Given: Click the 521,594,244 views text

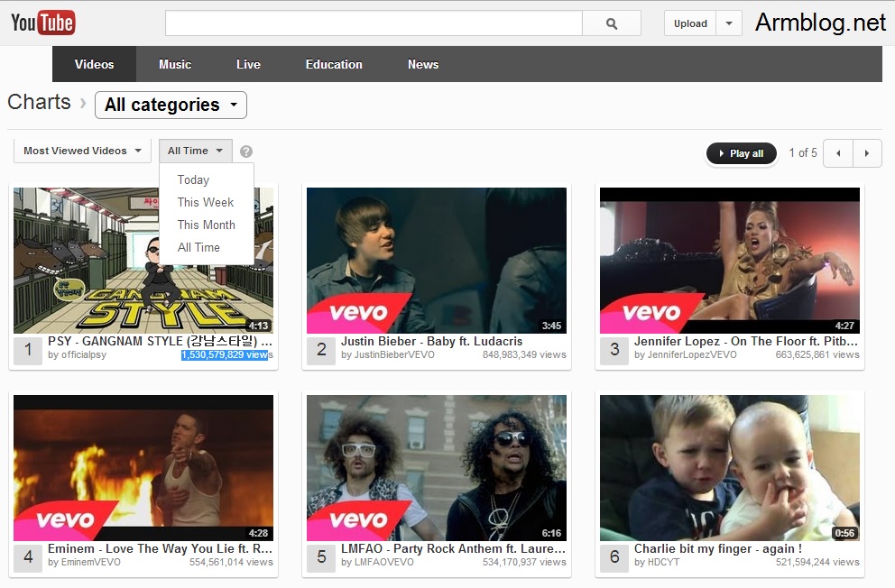Looking at the screenshot, I should [x=817, y=563].
